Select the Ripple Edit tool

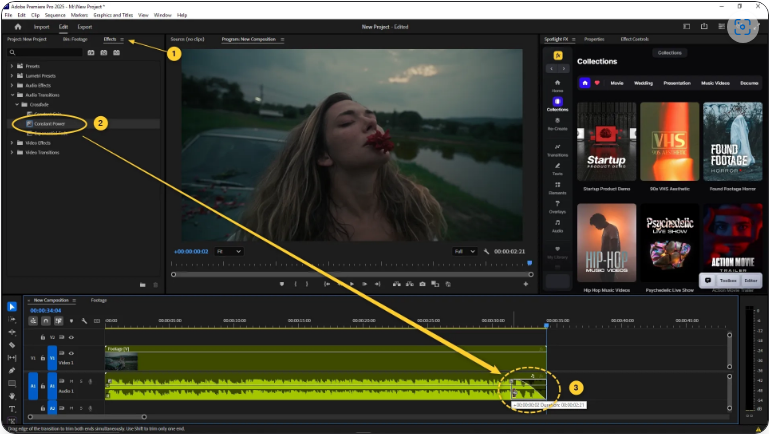point(12,332)
